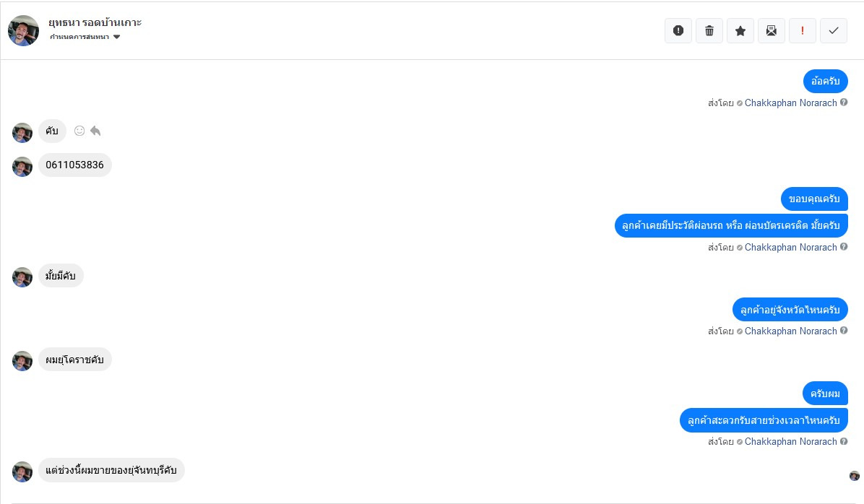
Task: Add emoji reaction to the 'คับ' message
Action: tap(79, 131)
